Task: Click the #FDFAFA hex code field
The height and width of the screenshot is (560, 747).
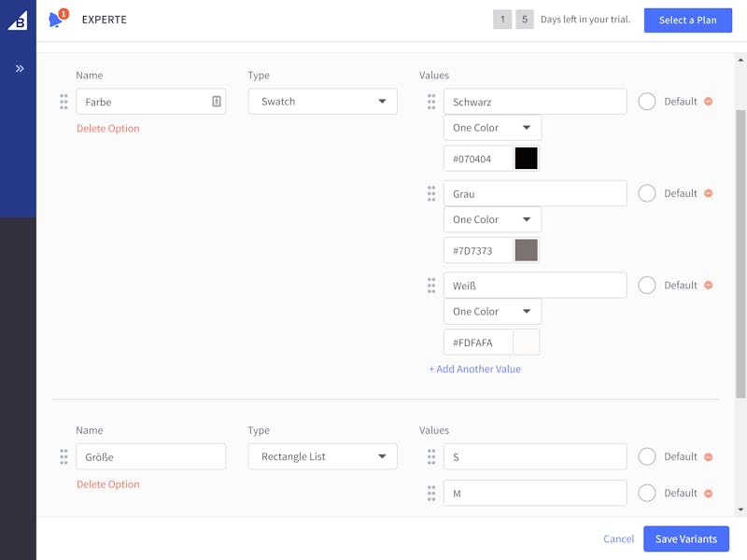Action: tap(478, 343)
